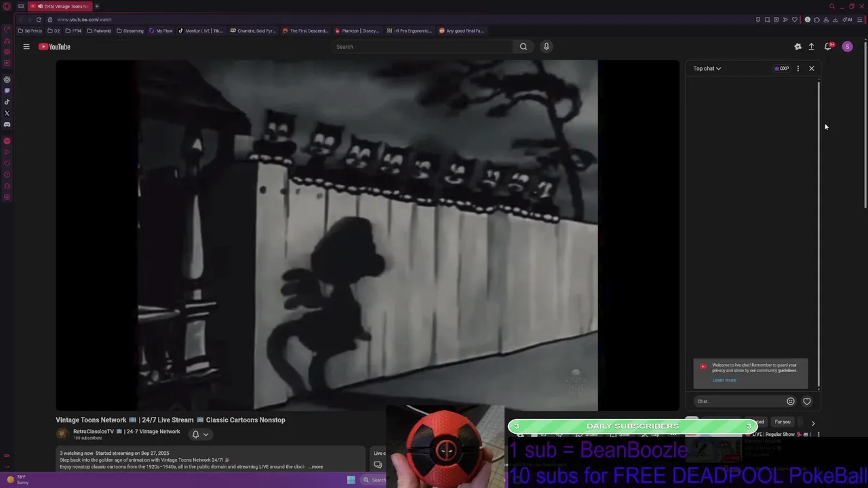The width and height of the screenshot is (868, 488).
Task: Open TikTok from the browser sidebar
Action: pos(7,102)
